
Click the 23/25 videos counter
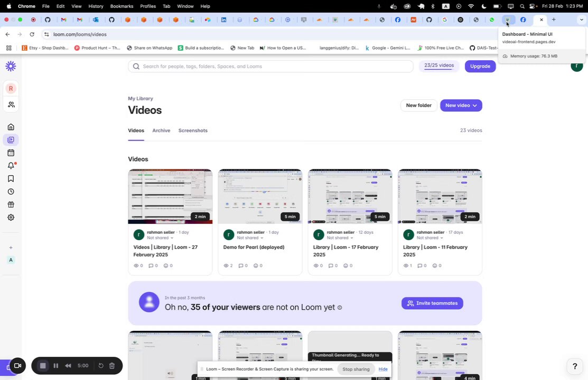click(438, 65)
